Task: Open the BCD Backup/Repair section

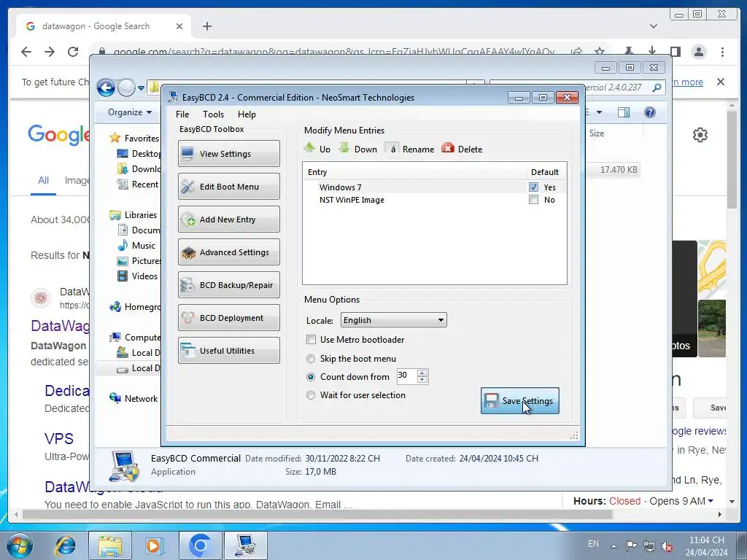Action: pos(228,285)
